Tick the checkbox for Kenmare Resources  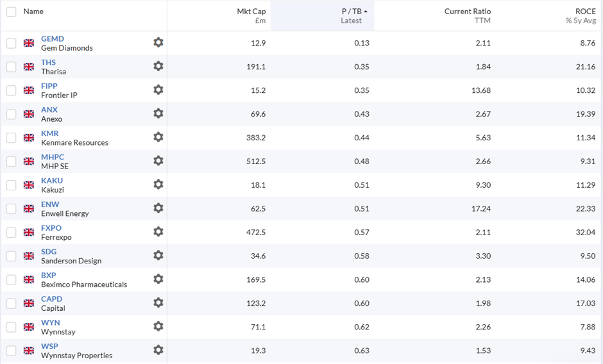click(x=12, y=138)
